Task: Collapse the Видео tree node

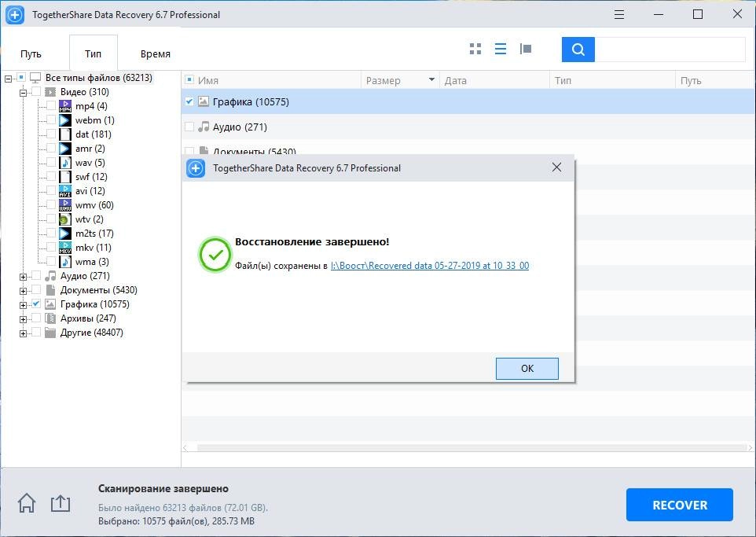Action: pos(23,93)
